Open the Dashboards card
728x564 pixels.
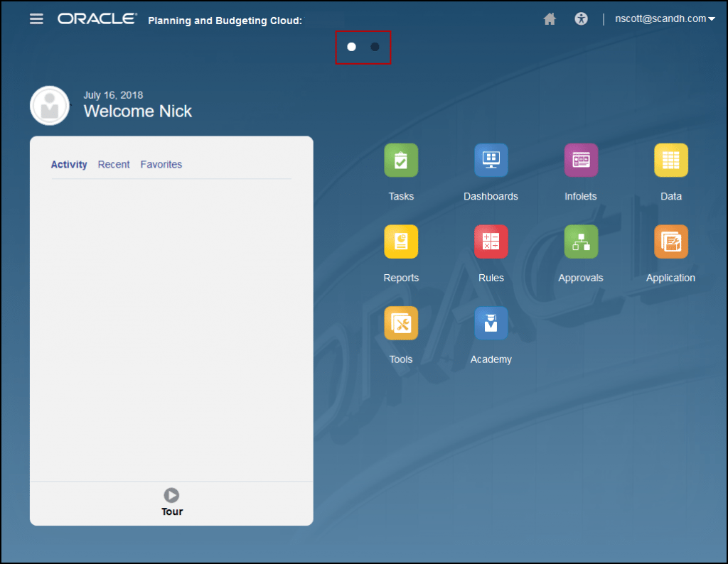[x=491, y=161]
